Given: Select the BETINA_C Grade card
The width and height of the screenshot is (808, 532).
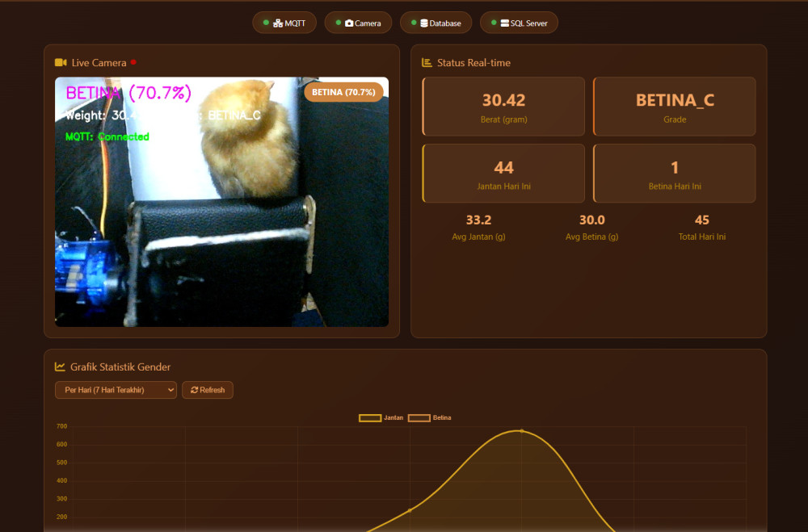Looking at the screenshot, I should pos(675,107).
